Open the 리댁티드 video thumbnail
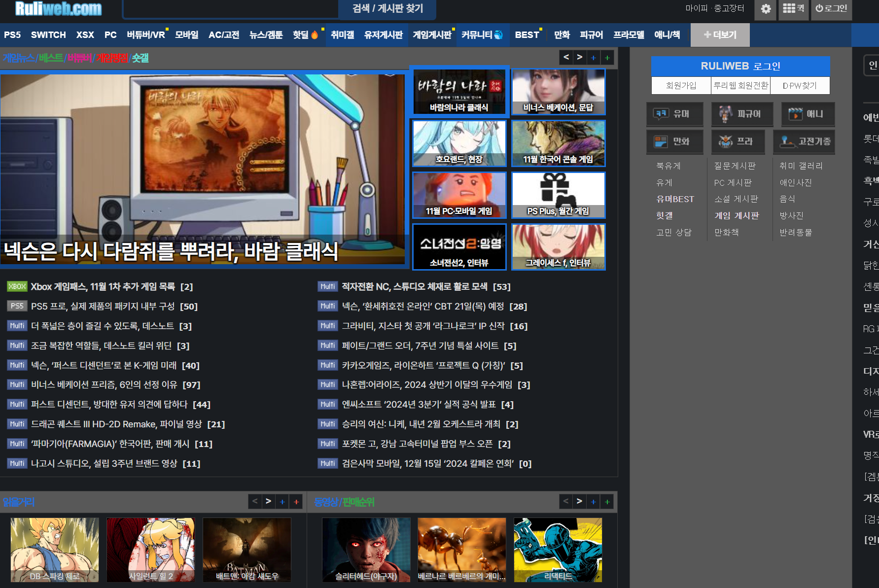The width and height of the screenshot is (879, 588). 558,550
